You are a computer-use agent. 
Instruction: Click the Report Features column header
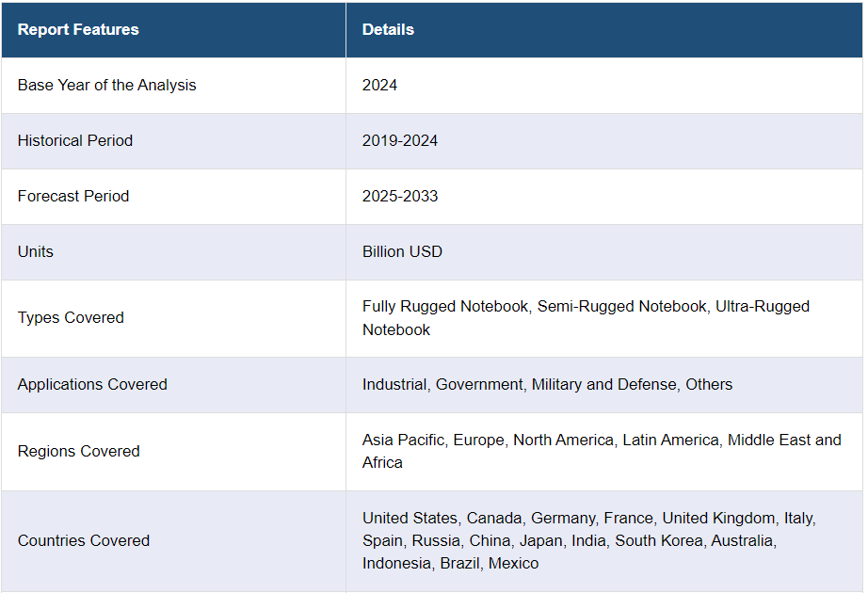click(78, 29)
